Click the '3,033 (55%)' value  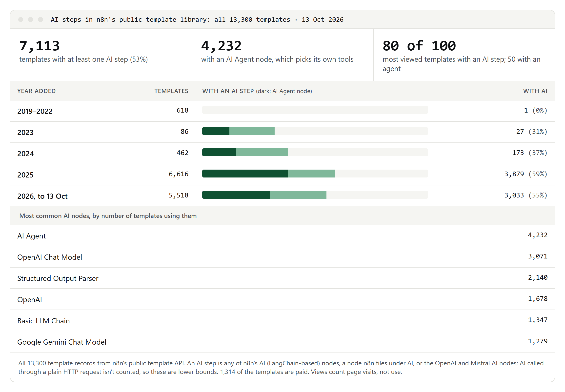pos(526,195)
